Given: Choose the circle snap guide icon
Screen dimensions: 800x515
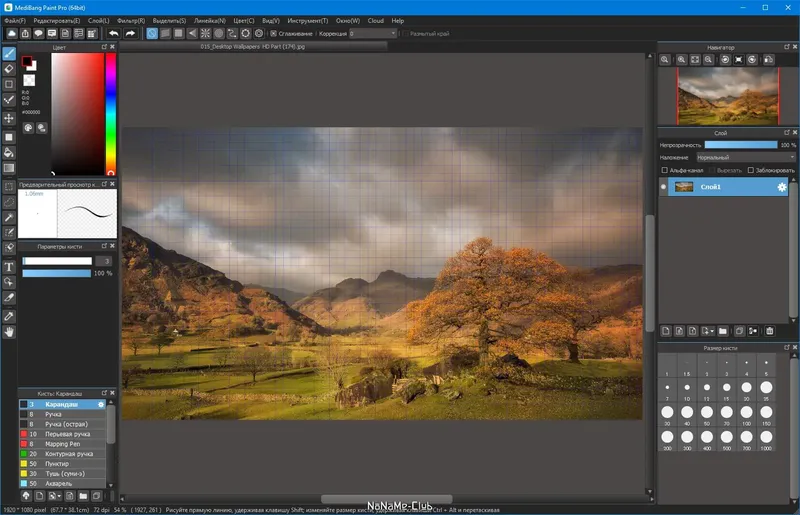Looking at the screenshot, I should [x=218, y=34].
